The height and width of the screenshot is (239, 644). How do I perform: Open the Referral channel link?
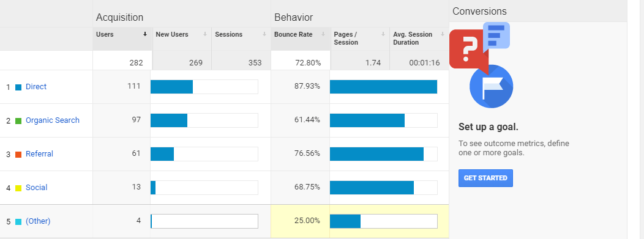(x=39, y=154)
